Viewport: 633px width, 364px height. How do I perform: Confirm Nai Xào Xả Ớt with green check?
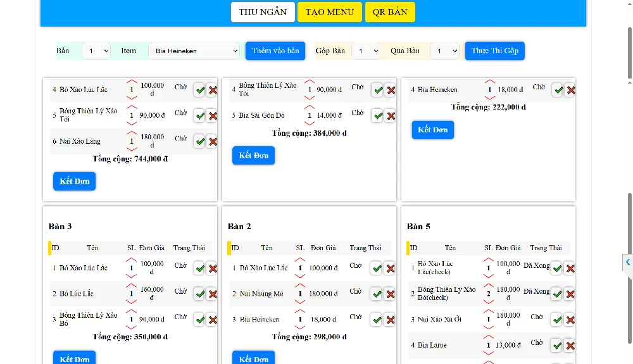pos(557,320)
